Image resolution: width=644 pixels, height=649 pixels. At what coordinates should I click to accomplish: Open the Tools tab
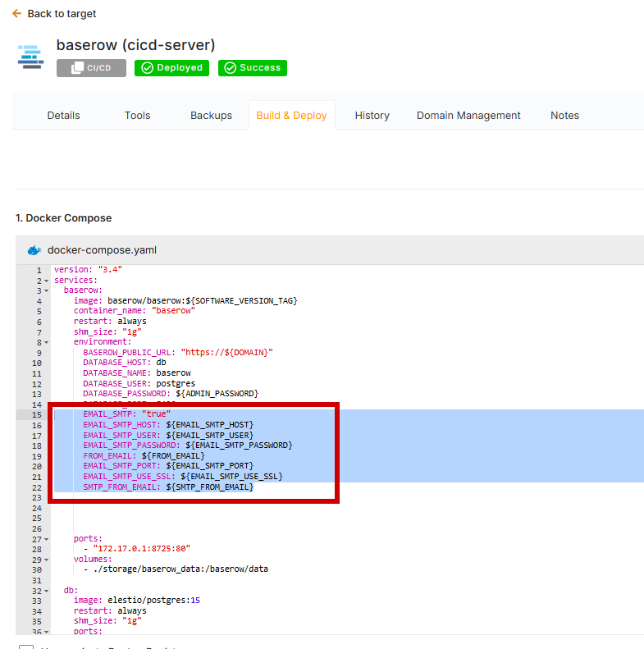(137, 116)
